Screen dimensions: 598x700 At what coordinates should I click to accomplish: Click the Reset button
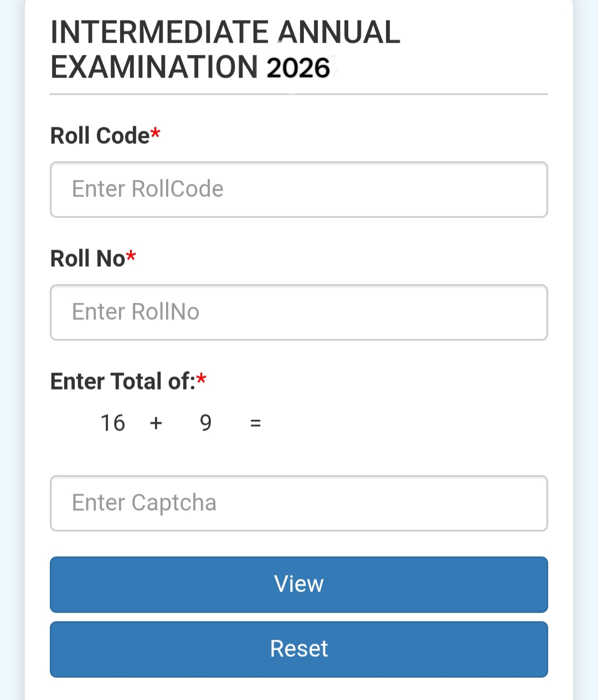point(299,649)
